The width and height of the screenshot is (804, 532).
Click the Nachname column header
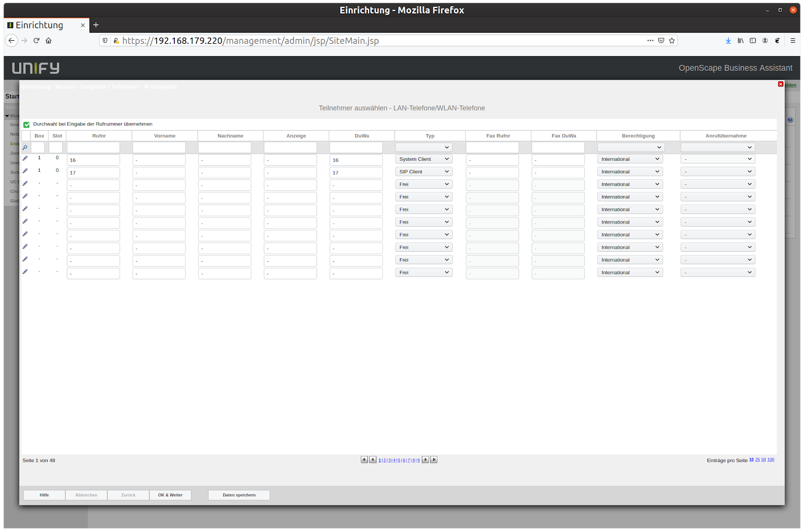(x=231, y=136)
